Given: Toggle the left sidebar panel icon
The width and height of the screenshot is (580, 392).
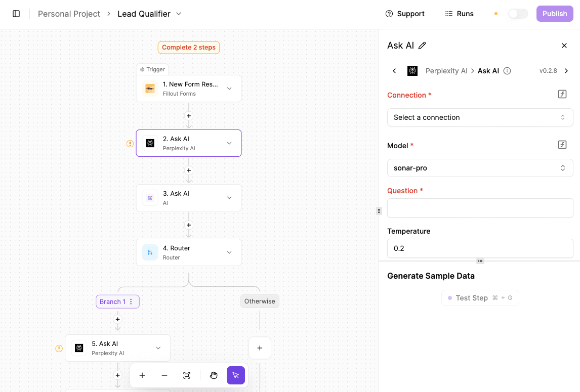Looking at the screenshot, I should pos(16,14).
